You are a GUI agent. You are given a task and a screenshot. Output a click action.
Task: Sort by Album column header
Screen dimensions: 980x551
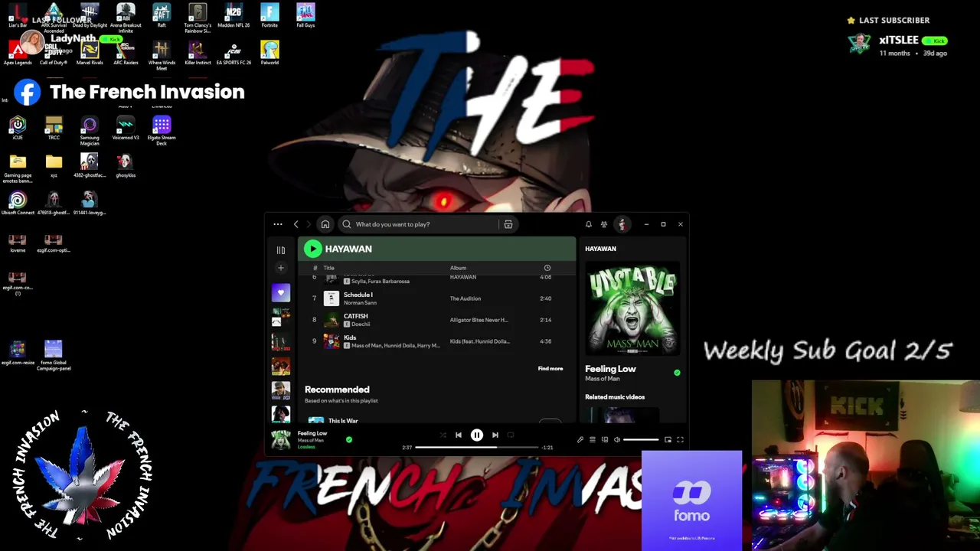(x=458, y=268)
